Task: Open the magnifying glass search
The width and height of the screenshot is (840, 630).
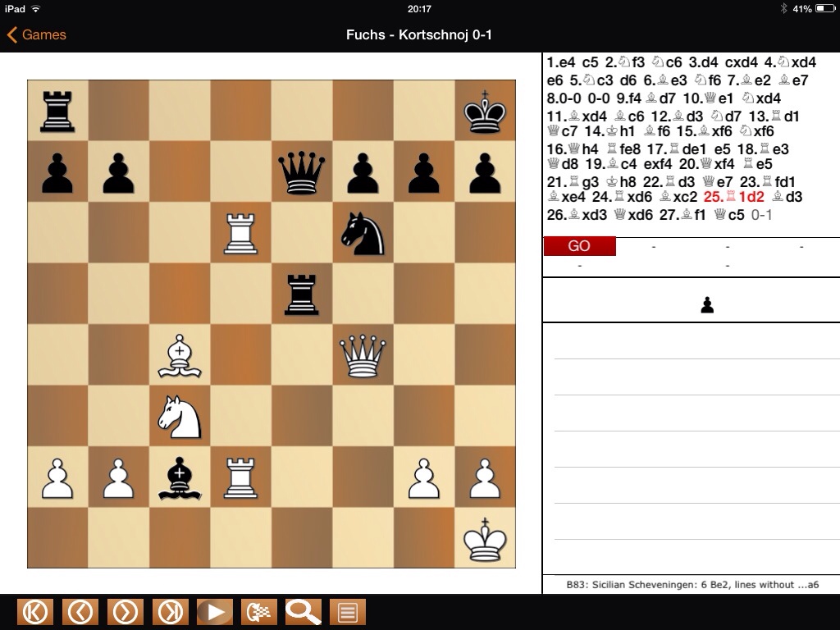Action: (303, 612)
